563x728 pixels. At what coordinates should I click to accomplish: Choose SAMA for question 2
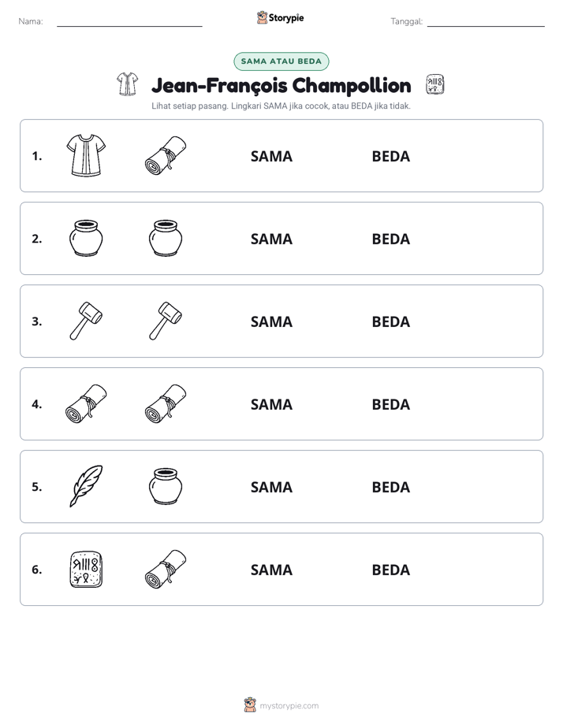pyautogui.click(x=271, y=239)
